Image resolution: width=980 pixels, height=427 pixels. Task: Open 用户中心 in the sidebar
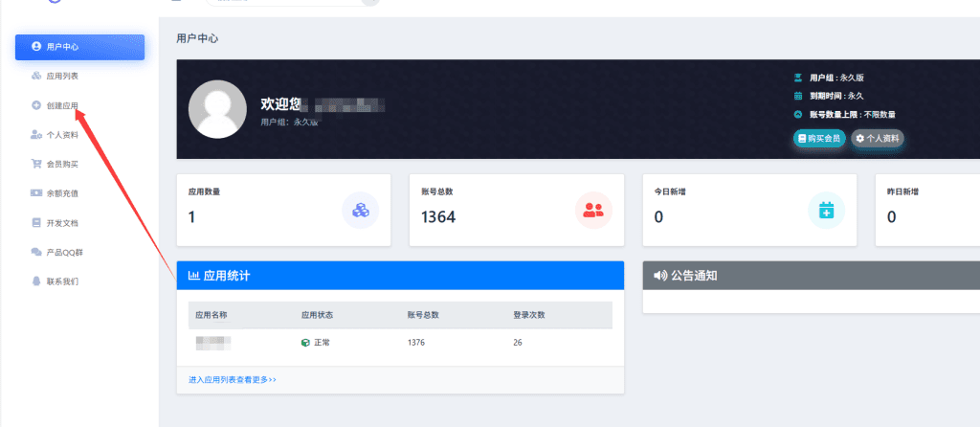coord(80,47)
